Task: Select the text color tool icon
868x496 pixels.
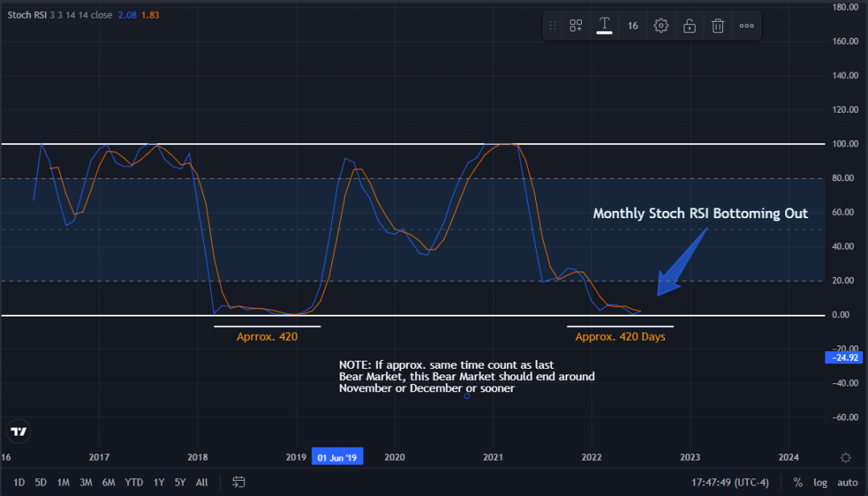Action: [604, 26]
